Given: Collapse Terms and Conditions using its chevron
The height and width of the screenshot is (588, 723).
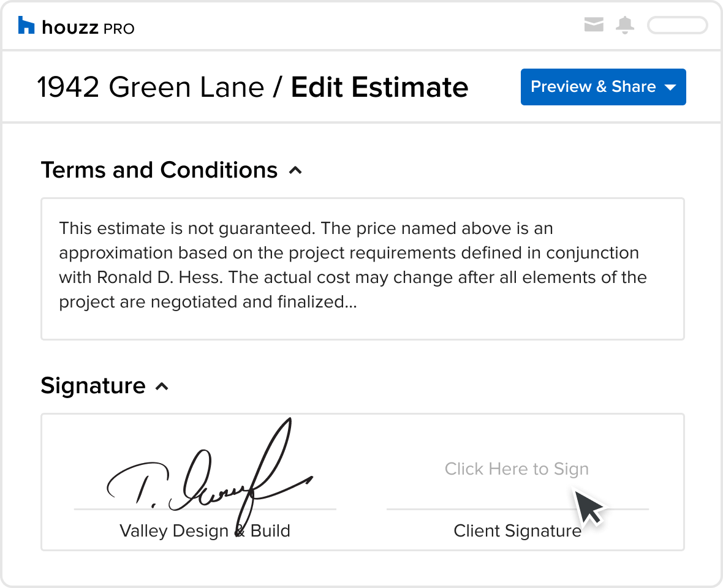Looking at the screenshot, I should point(295,171).
